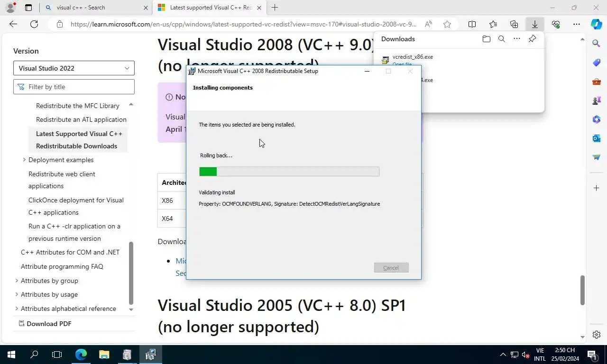Open the sidebar Tools briefcase icon
This screenshot has width=607, height=364.
click(597, 82)
